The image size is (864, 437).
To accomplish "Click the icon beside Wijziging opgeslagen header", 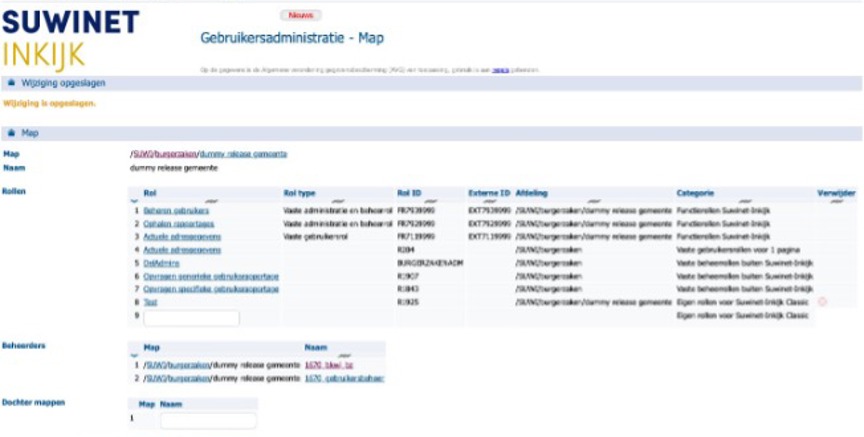I will tap(11, 83).
